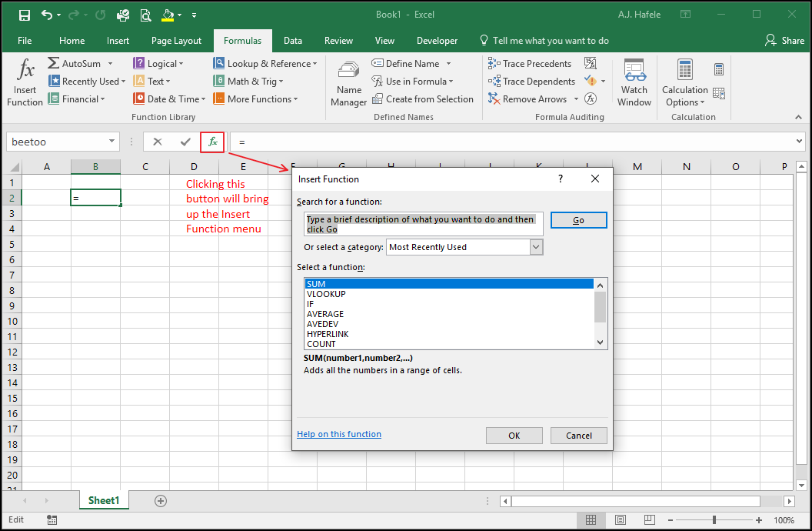Click the Go button in Insert Function dialog

[578, 220]
